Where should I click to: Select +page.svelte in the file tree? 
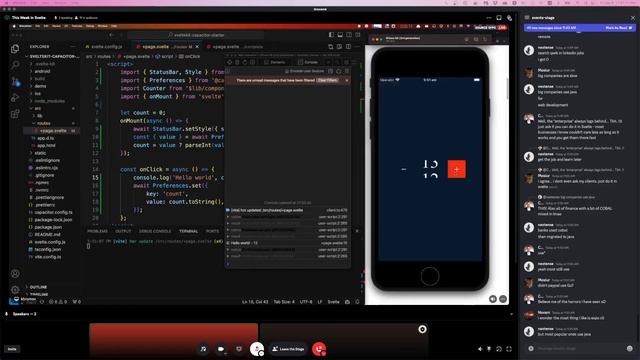tap(52, 131)
